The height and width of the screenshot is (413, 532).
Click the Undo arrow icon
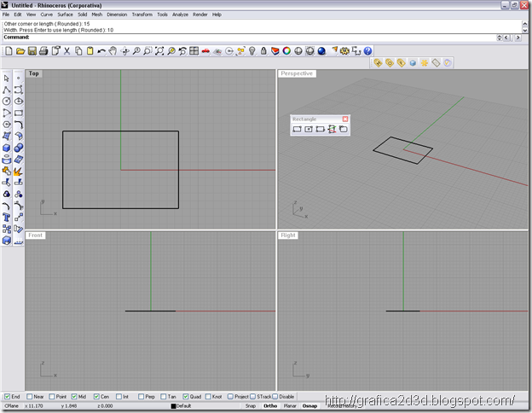(101, 51)
